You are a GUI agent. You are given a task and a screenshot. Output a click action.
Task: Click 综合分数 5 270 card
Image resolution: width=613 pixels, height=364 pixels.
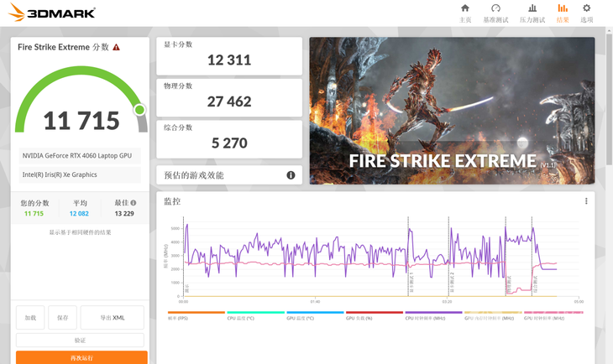point(229,139)
